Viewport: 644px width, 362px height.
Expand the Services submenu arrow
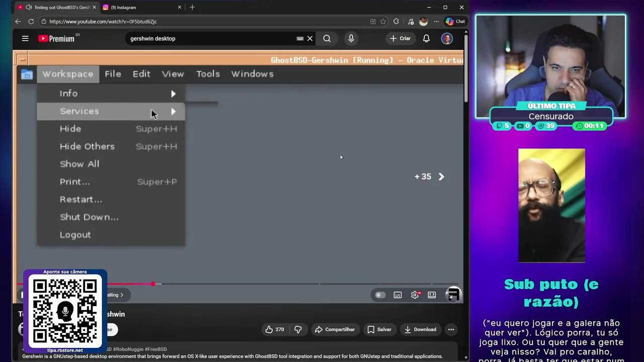point(173,111)
